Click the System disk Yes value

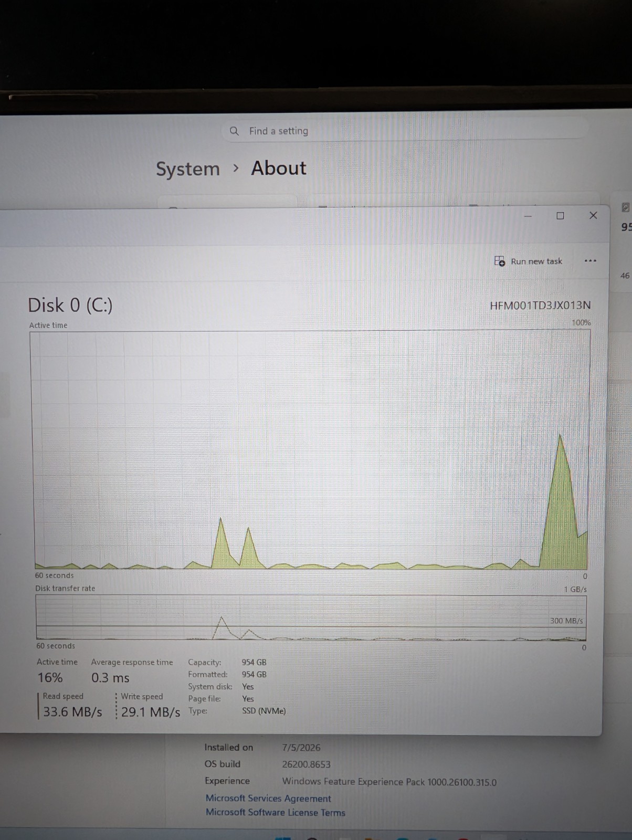pos(248,687)
